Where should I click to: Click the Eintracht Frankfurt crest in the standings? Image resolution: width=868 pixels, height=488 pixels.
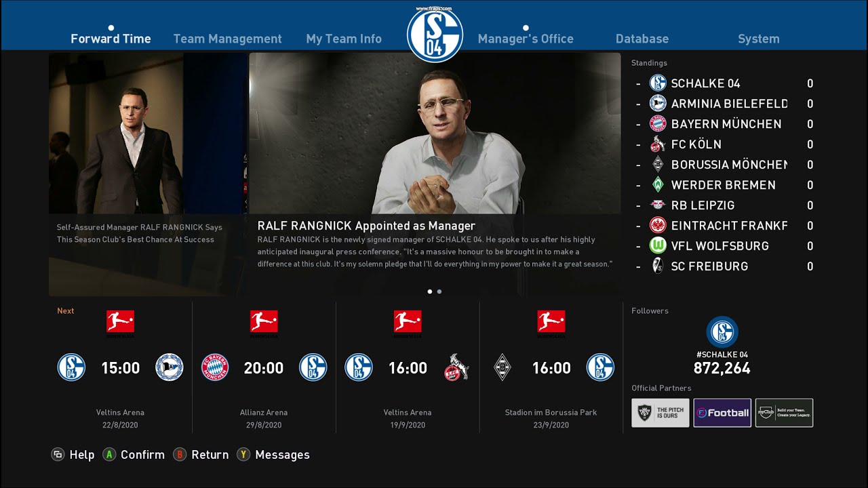click(658, 226)
